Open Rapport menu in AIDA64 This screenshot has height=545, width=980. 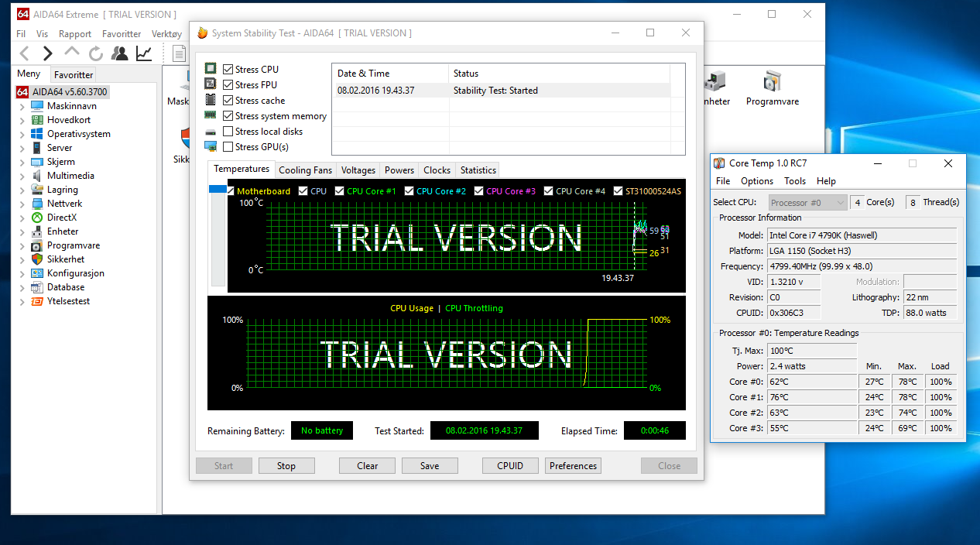[75, 34]
